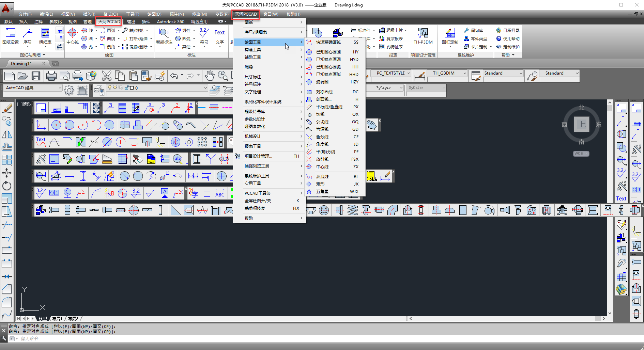Open the 智能标注 smart dimension tool
This screenshot has width=644, height=350.
pos(164,36)
